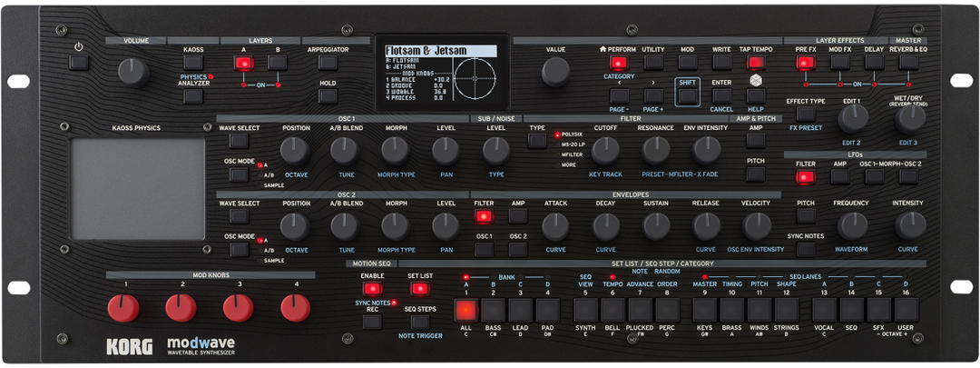
Task: Hold the Shift button
Action: click(688, 95)
